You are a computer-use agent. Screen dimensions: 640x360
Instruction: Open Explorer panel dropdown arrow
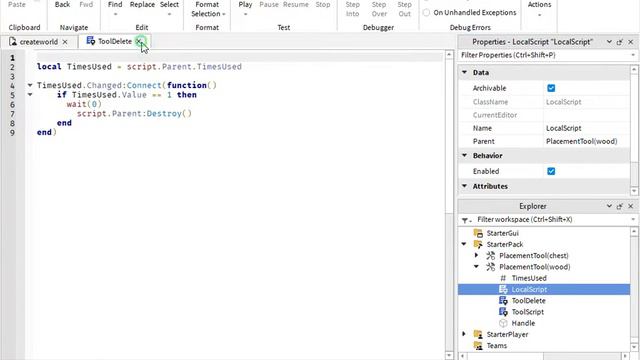coord(609,206)
